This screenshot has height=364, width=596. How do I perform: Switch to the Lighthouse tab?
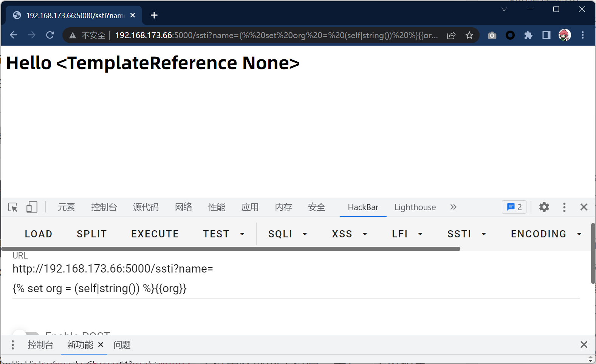click(x=415, y=207)
